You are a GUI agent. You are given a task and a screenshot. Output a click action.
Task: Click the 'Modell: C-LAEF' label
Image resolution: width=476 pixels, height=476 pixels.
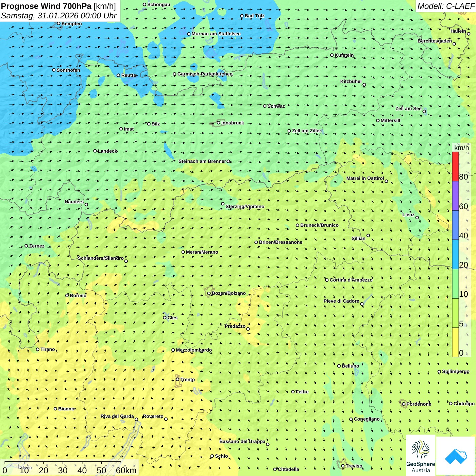446,6
